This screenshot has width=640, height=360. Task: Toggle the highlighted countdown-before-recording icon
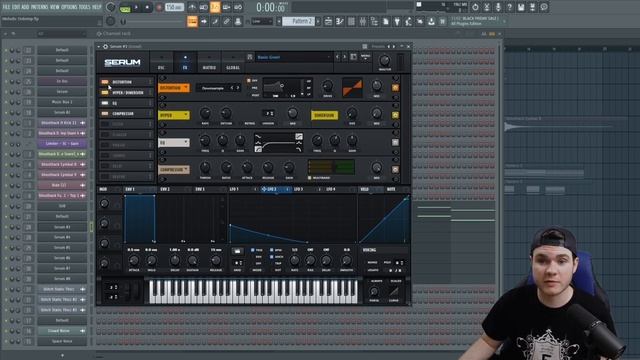point(215,7)
